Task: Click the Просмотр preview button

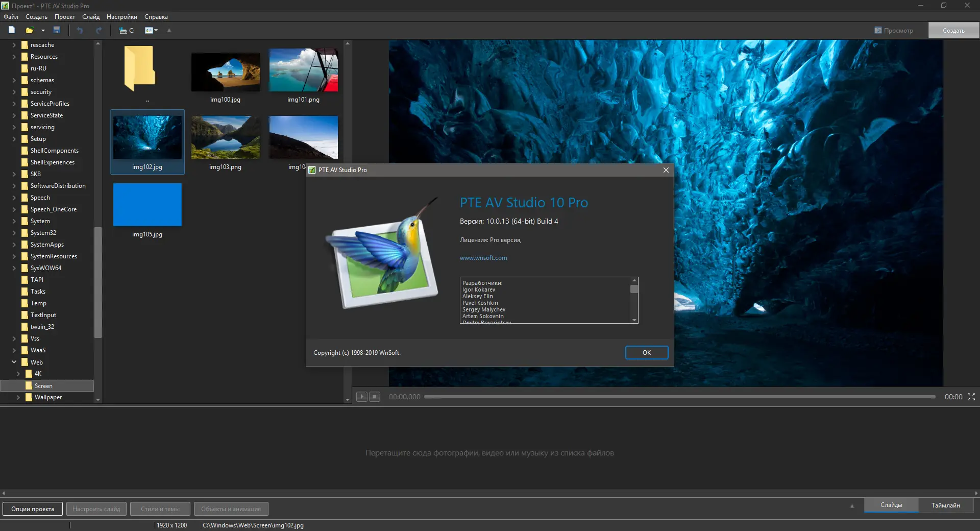Action: (894, 31)
